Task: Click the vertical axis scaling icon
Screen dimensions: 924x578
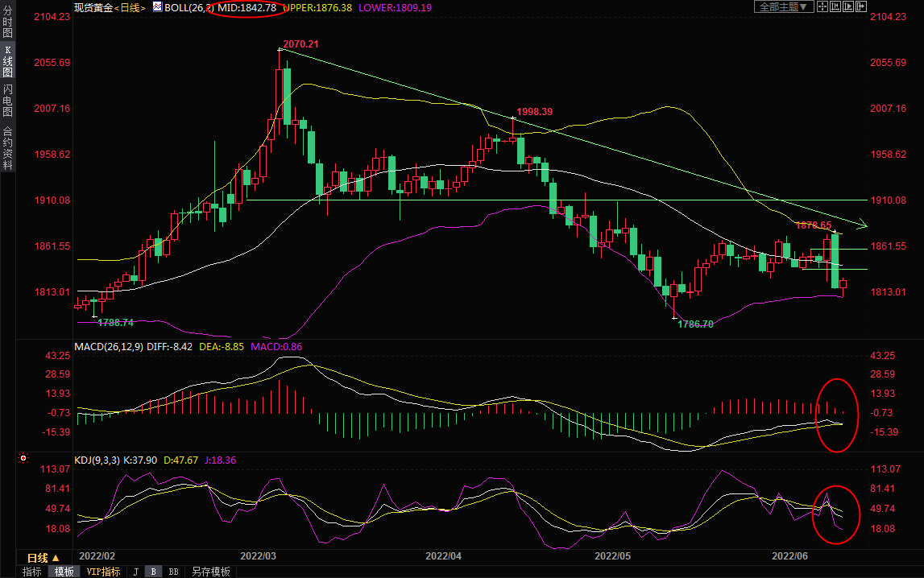Action: pos(835,6)
